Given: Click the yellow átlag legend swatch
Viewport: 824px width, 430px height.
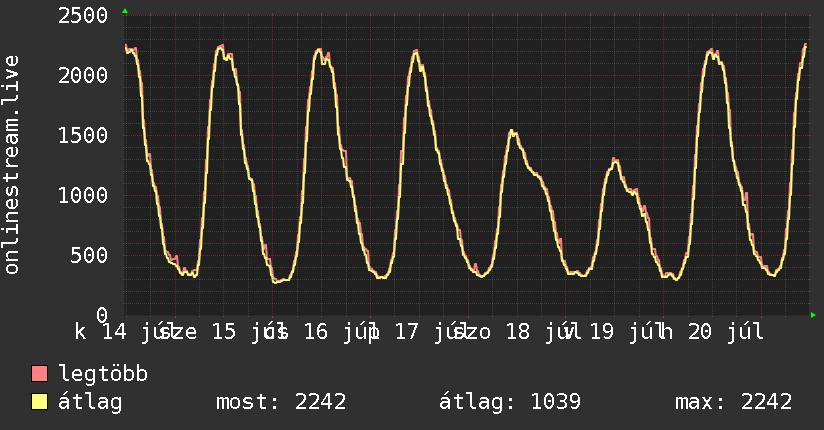Looking at the screenshot, I should pyautogui.click(x=39, y=402).
